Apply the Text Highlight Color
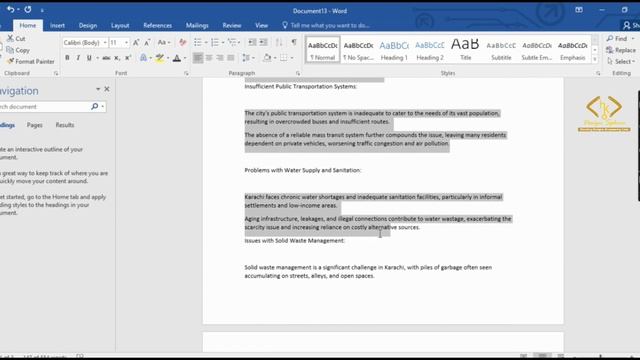The height and width of the screenshot is (360, 640). (160, 58)
